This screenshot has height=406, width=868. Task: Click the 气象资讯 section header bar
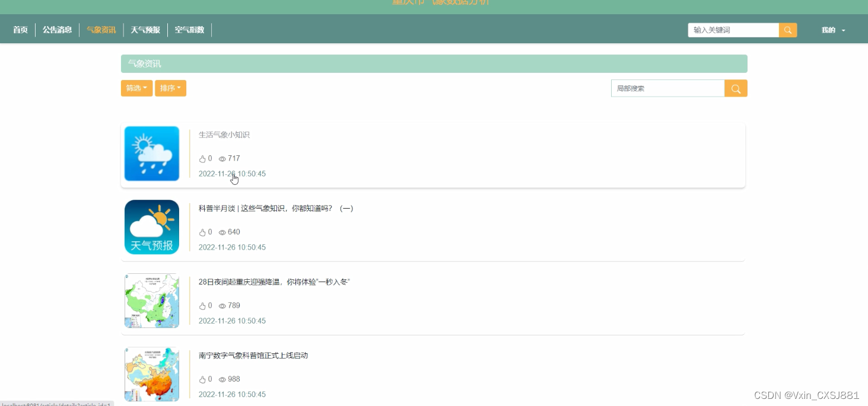click(x=434, y=64)
